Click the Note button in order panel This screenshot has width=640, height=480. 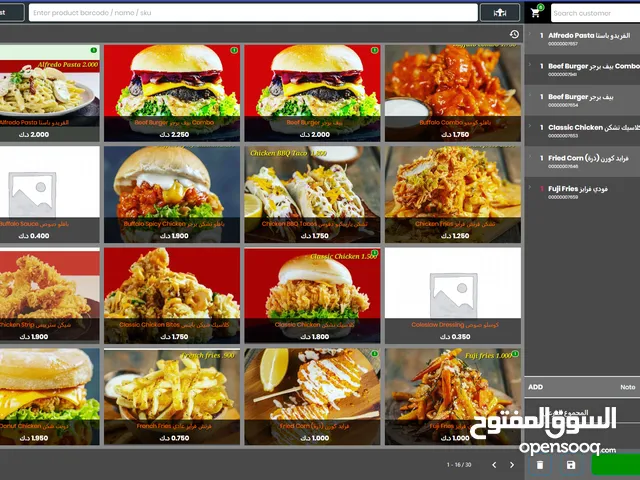tap(627, 387)
